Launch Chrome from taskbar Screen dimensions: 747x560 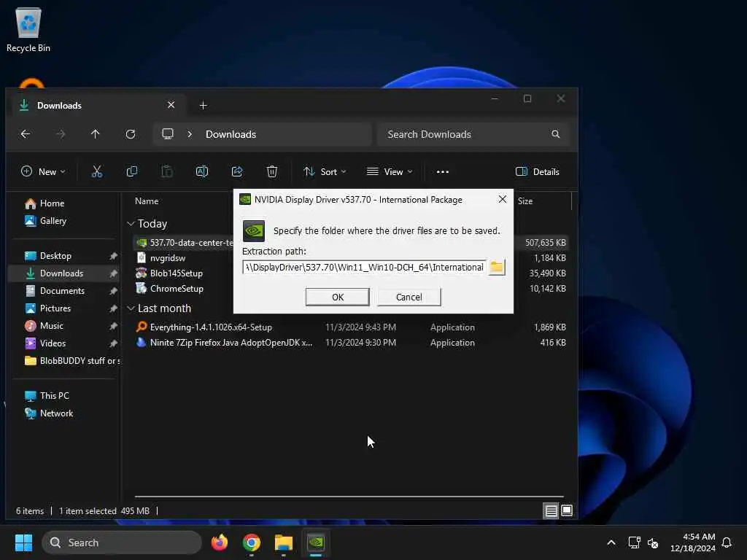point(252,542)
